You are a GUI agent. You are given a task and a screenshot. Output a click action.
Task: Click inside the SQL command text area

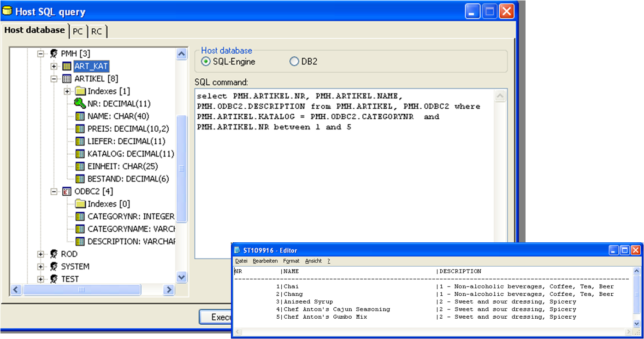344,173
